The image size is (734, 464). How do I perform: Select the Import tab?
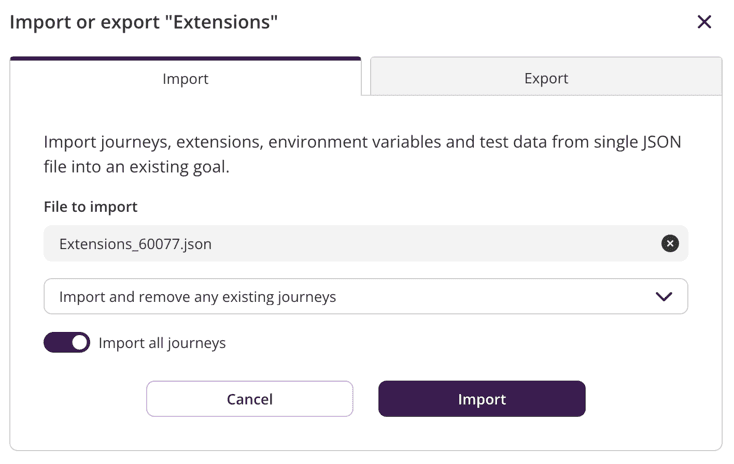coord(186,78)
